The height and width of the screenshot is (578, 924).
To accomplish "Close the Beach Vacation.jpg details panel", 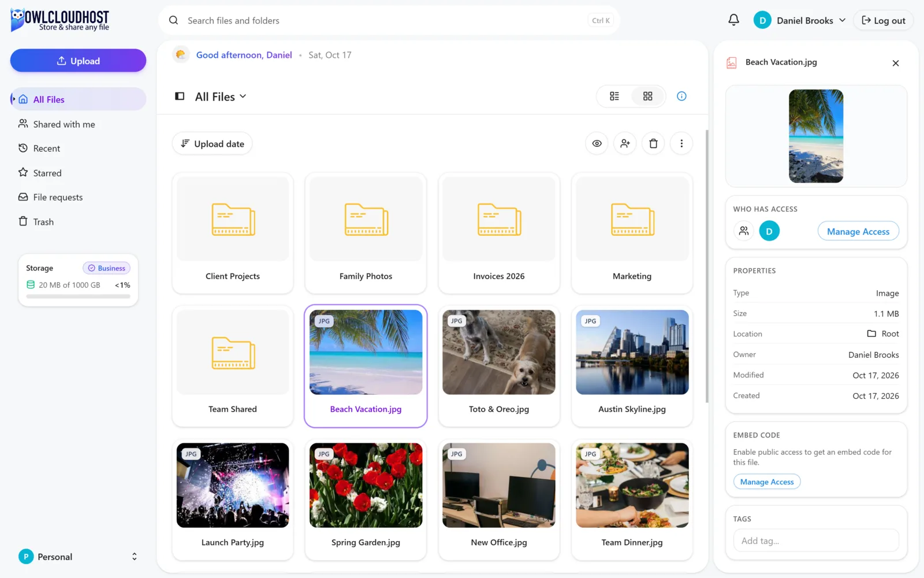I will click(896, 63).
